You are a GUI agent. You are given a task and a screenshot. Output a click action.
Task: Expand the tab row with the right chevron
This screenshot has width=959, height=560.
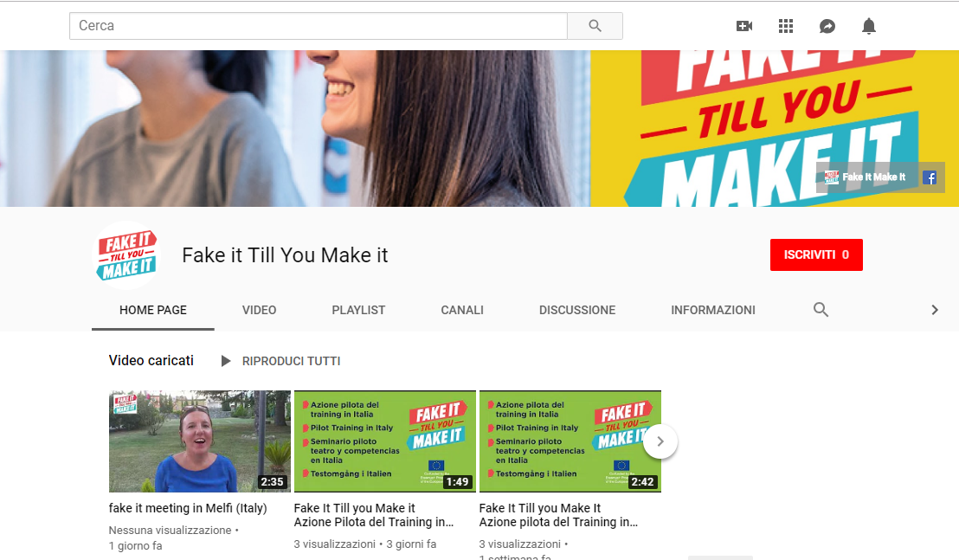coord(934,309)
